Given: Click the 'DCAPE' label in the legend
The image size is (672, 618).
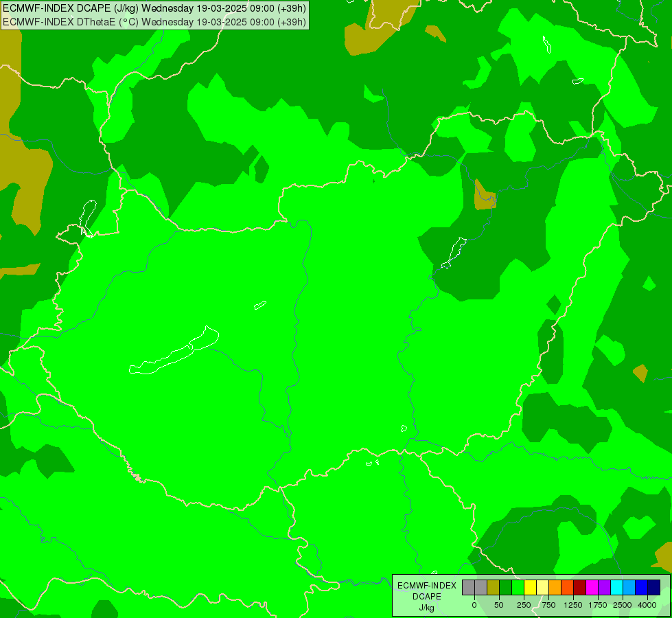Looking at the screenshot, I should click(x=427, y=597).
